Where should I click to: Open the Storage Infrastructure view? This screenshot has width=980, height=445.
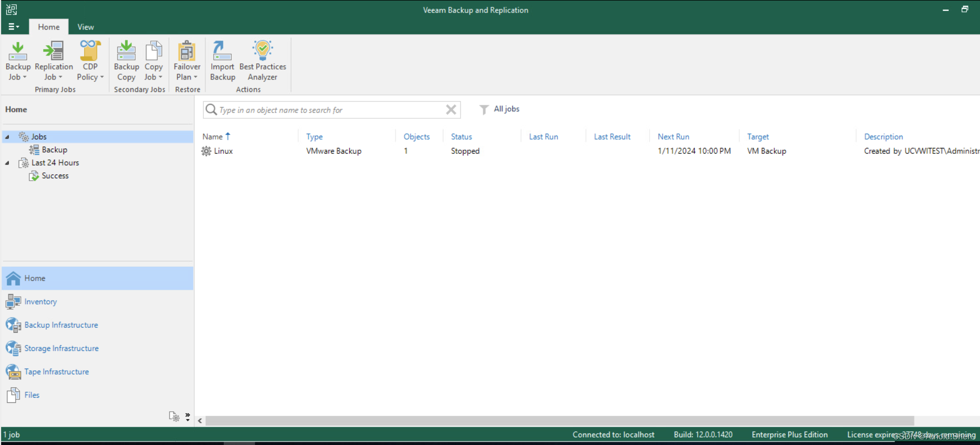pyautogui.click(x=98, y=348)
